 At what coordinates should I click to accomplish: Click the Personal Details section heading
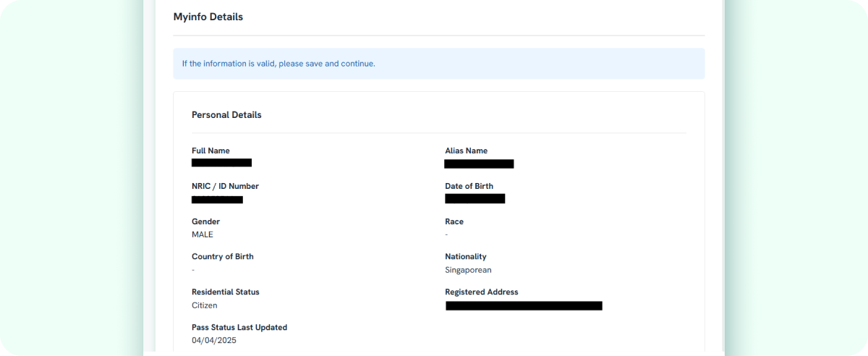[x=226, y=115]
